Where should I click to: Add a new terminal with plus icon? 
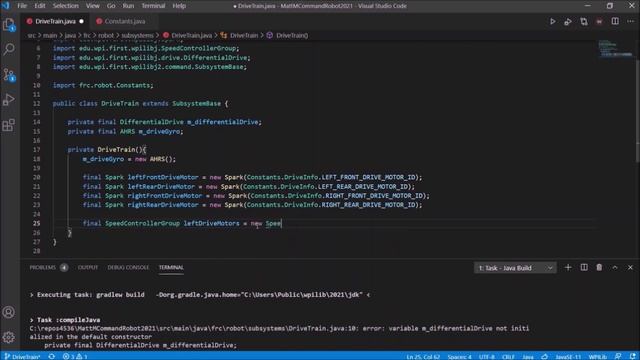click(x=568, y=267)
